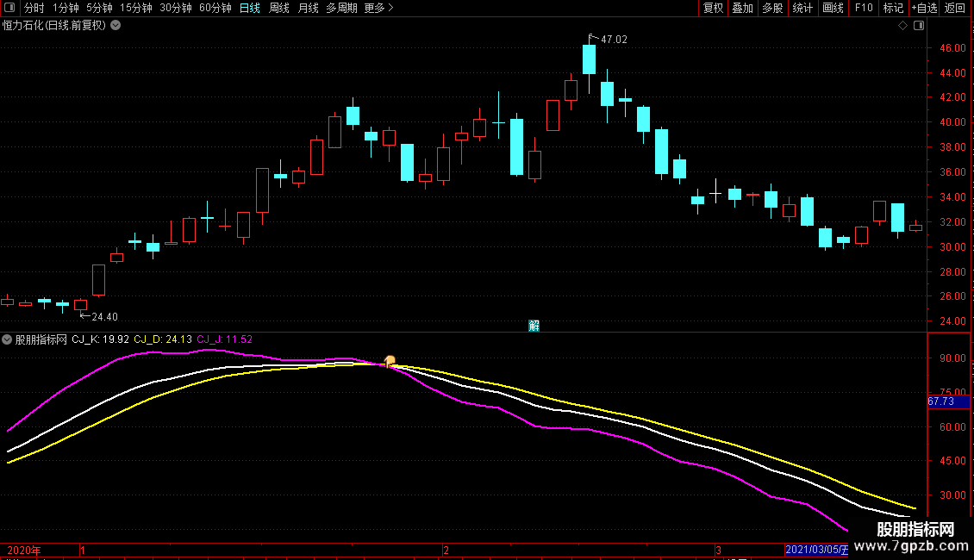Select the 30分钟 period
974x560 pixels.
(176, 8)
